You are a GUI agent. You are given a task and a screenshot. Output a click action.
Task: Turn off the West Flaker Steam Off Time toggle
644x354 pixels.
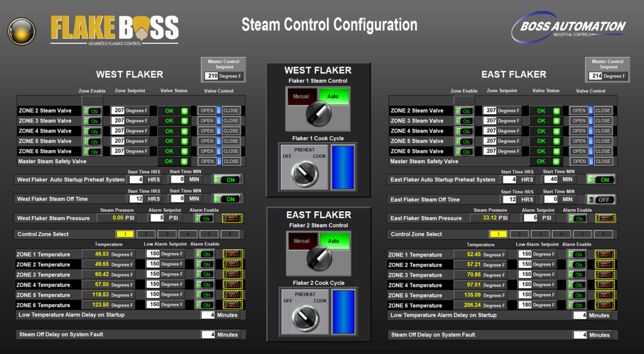227,198
